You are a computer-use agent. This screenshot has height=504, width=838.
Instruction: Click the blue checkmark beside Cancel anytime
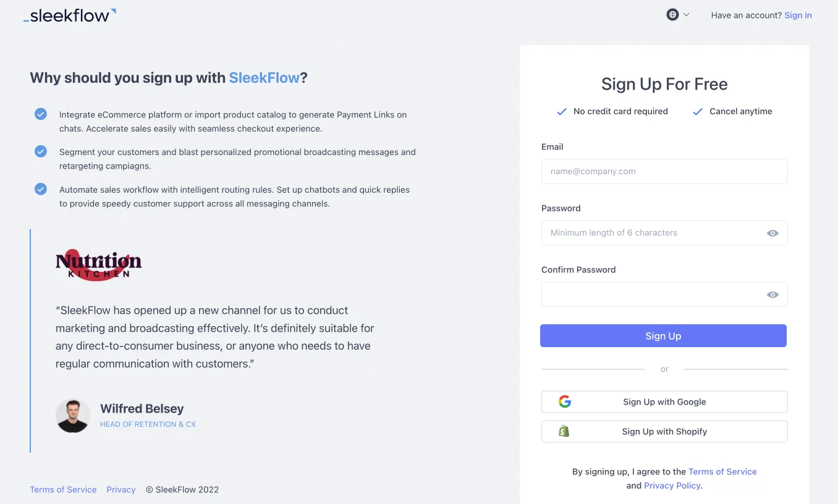697,111
